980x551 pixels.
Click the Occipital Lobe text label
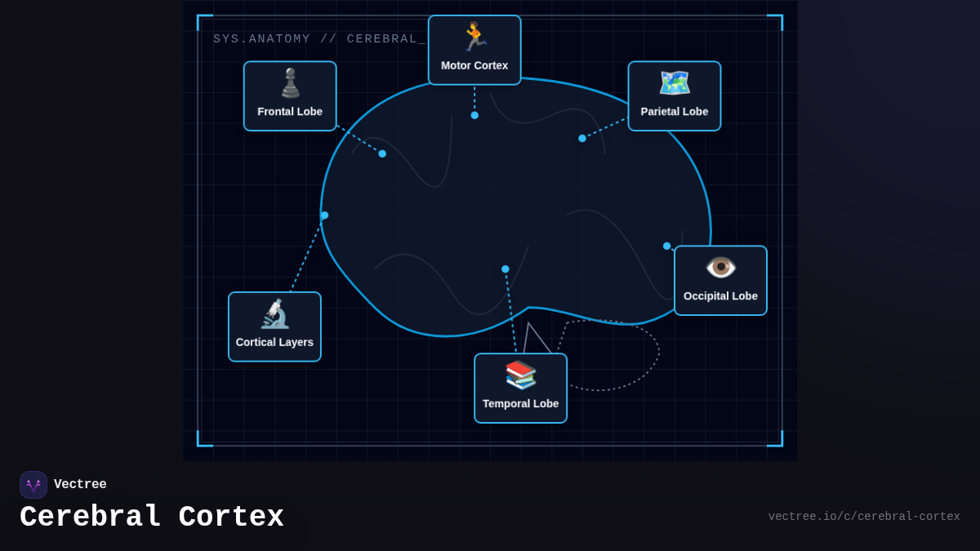[720, 296]
